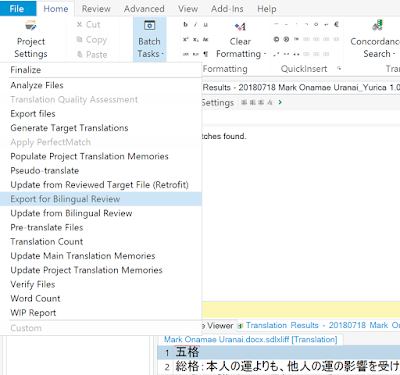This screenshot has height=375, width=400.
Task: Click segment number 1 row header
Action: [x=167, y=352]
